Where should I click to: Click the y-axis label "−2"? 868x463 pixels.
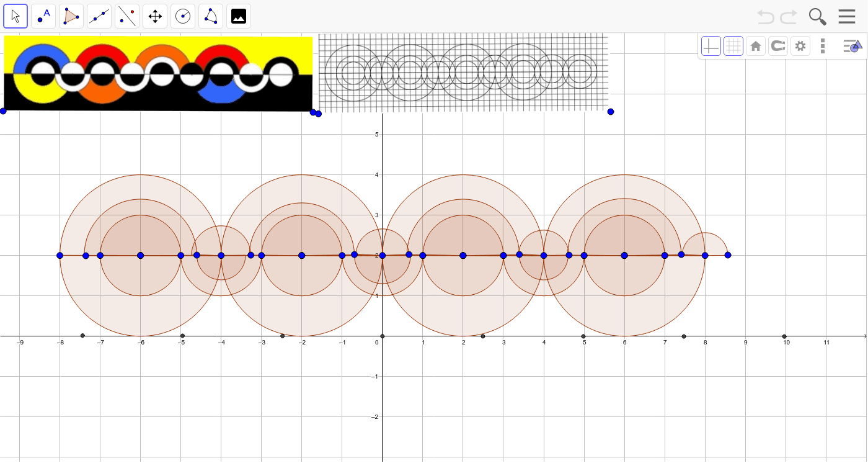click(x=374, y=417)
